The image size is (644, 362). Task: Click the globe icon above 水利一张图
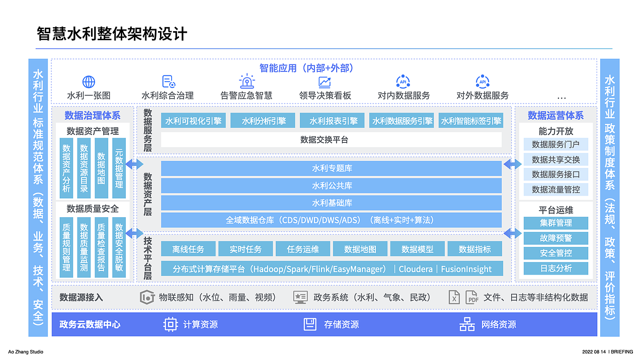click(x=89, y=82)
